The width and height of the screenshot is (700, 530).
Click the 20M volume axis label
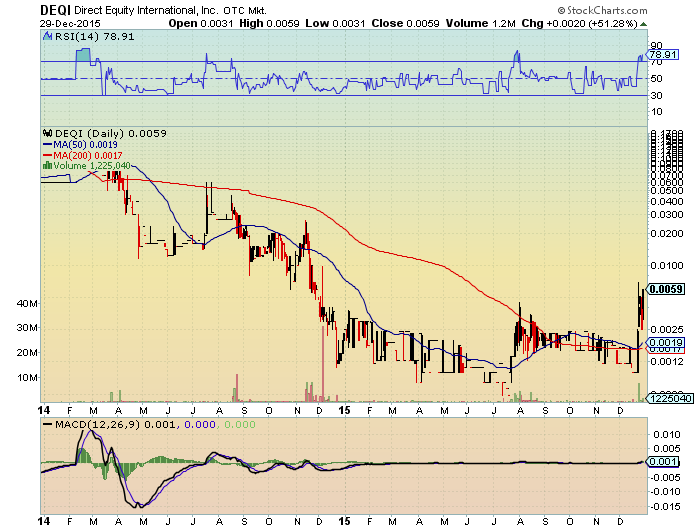[26, 353]
